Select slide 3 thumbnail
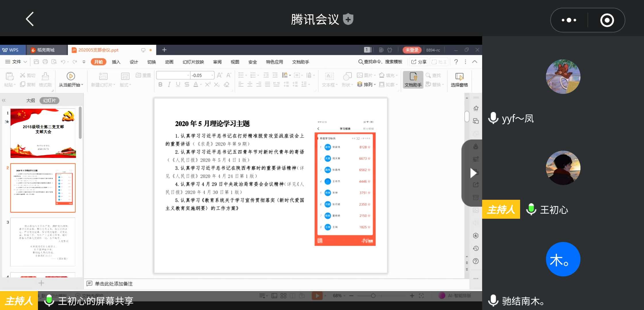 [43, 242]
